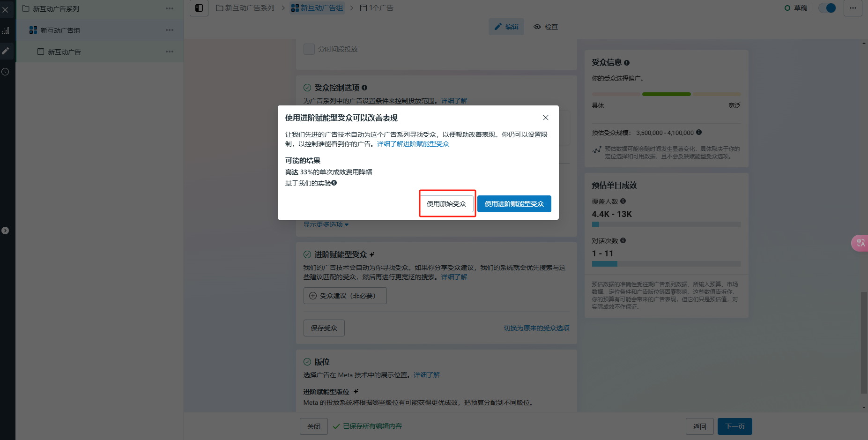Screen dimensions: 868x440
Task: Click info icon beside 受众控制选项
Action: 364,88
